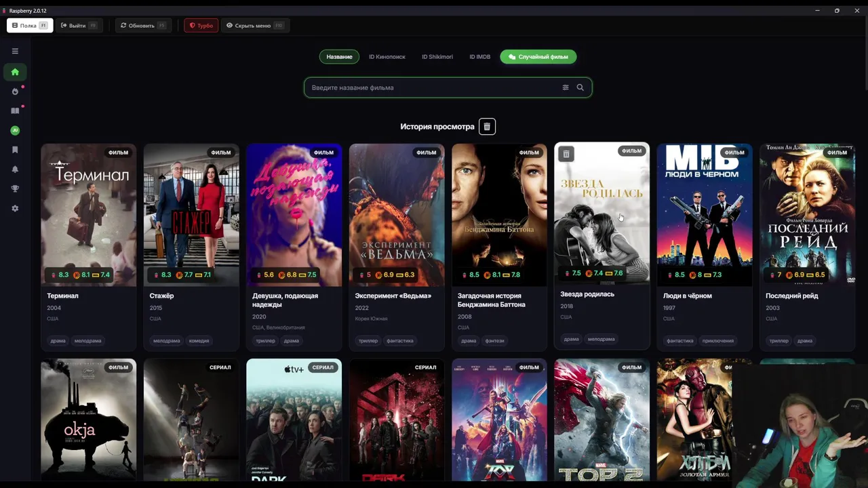
Task: Click фэнтези tag on Benjamin Button card
Action: click(x=495, y=341)
